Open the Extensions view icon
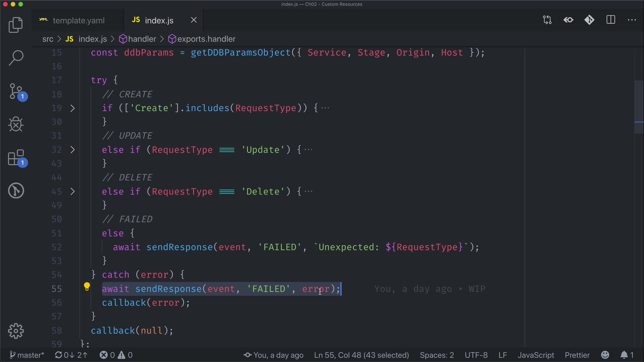The image size is (644, 362). point(16,158)
